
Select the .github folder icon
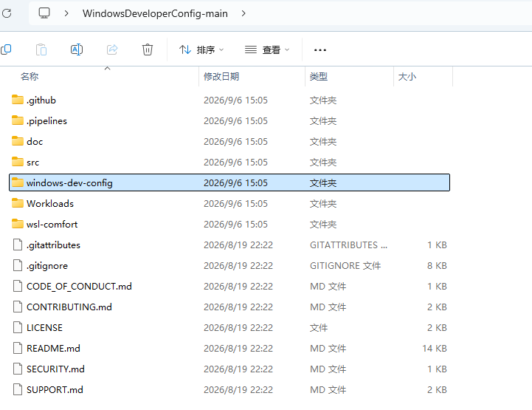pos(18,100)
